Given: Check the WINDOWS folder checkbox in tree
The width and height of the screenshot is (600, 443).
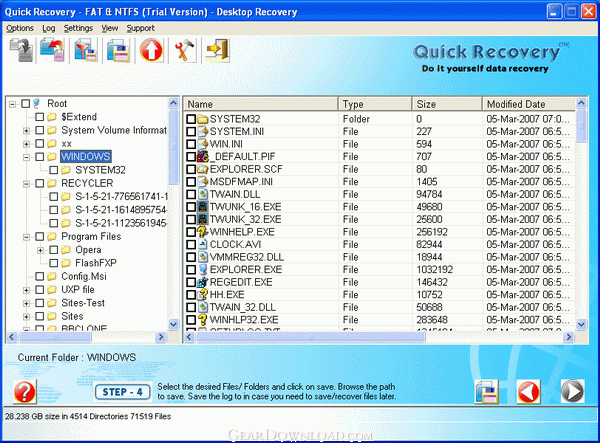Looking at the screenshot, I should coord(40,156).
